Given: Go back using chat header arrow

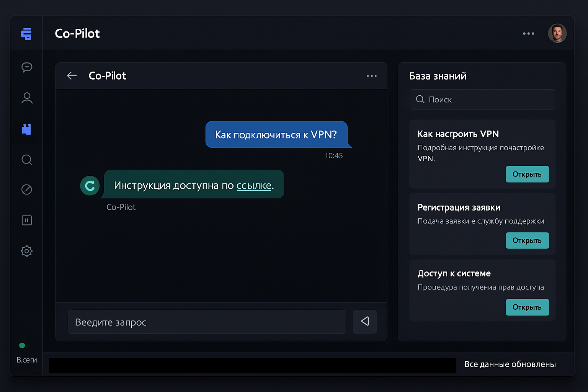Looking at the screenshot, I should pos(72,76).
